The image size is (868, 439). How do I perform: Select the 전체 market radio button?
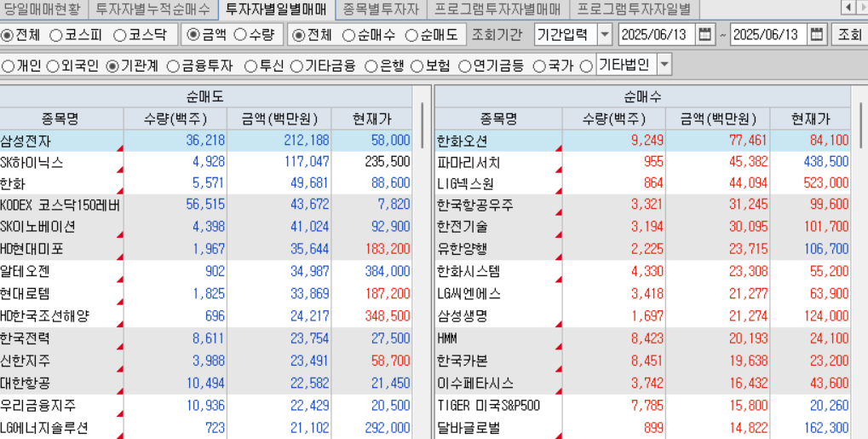click(7, 35)
